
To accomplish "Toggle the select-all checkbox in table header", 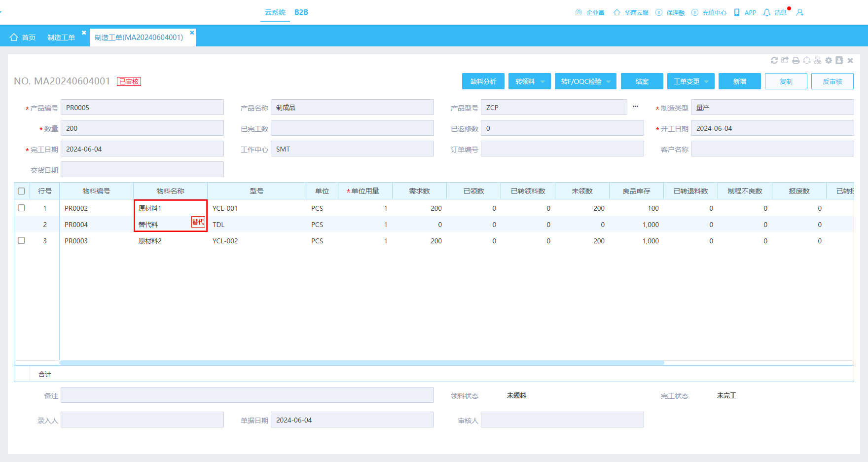I will (x=21, y=191).
